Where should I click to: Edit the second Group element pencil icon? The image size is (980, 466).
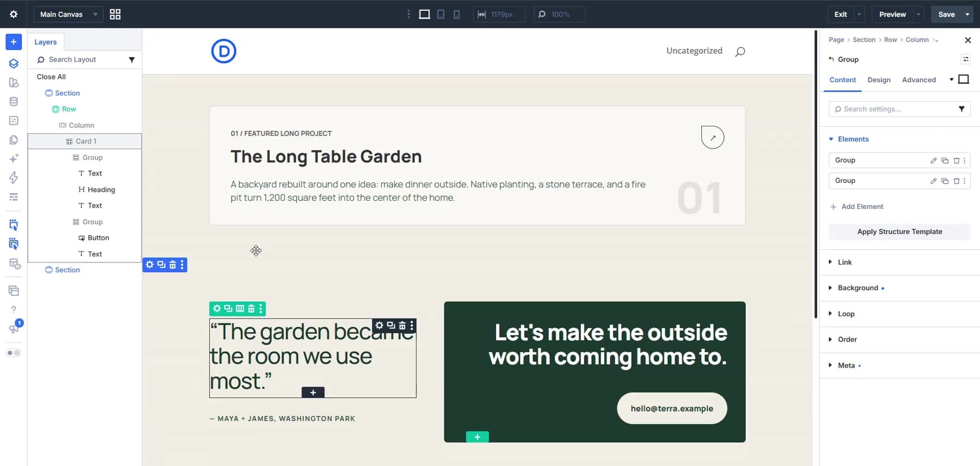coord(933,181)
